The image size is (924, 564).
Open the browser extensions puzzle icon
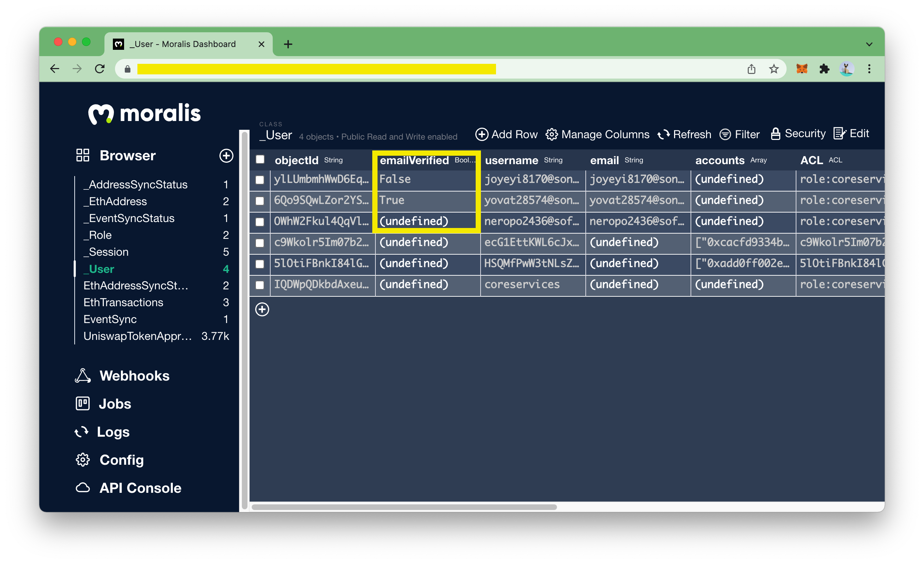[824, 69]
